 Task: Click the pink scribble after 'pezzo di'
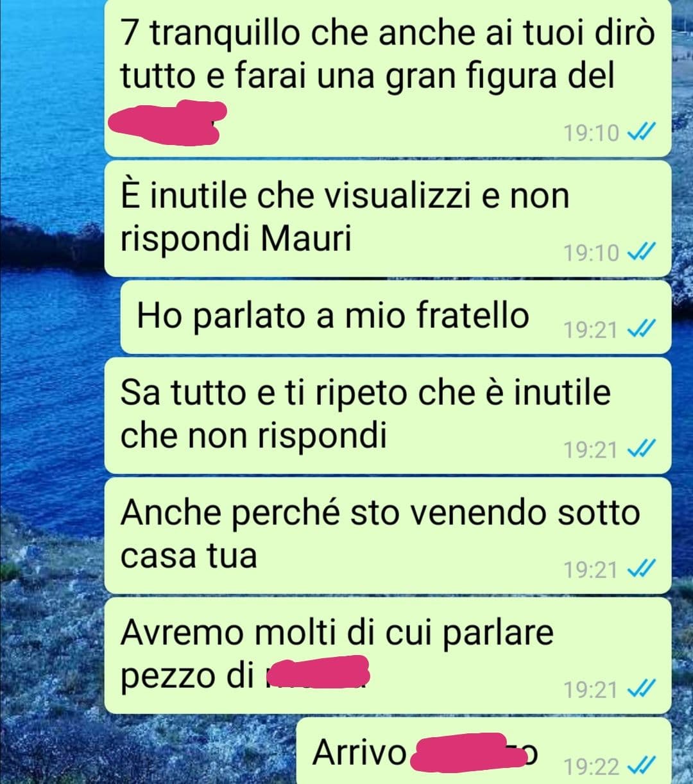pyautogui.click(x=318, y=672)
